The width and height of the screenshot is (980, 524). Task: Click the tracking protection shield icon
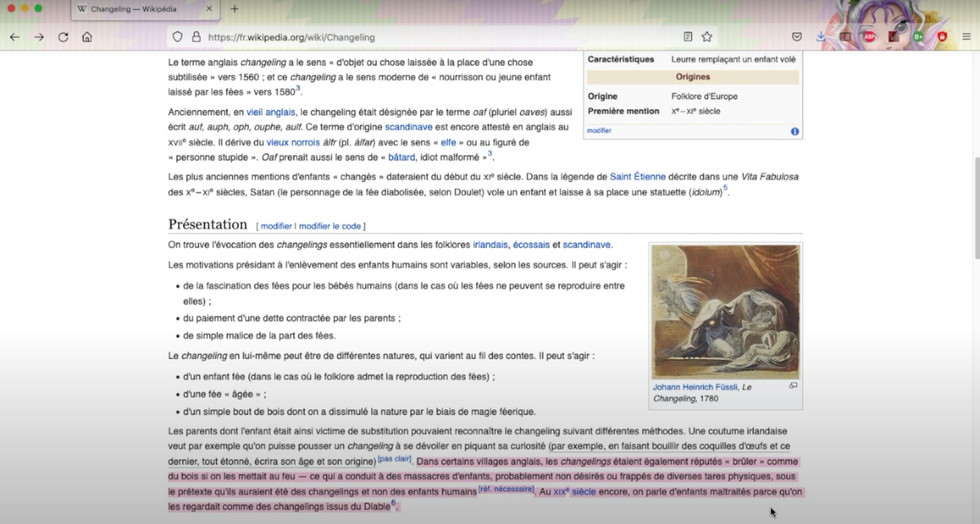(177, 37)
